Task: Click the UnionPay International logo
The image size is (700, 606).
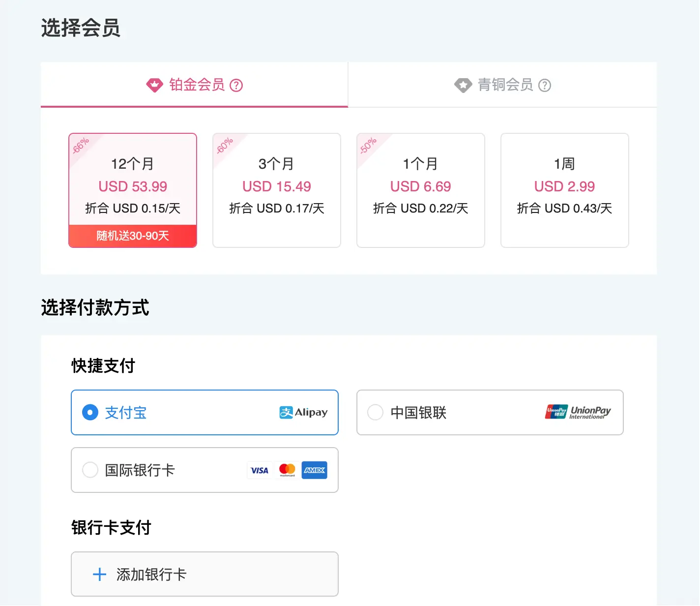Action: tap(577, 413)
